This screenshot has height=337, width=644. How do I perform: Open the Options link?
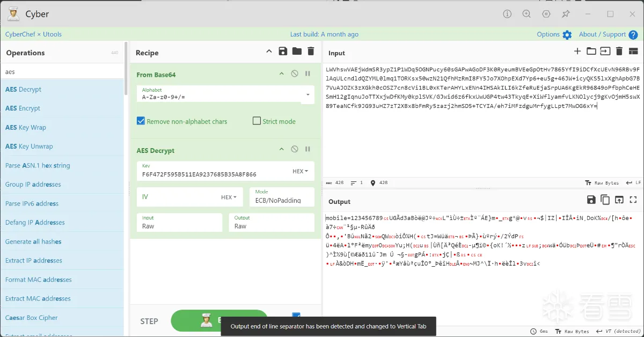(548, 34)
